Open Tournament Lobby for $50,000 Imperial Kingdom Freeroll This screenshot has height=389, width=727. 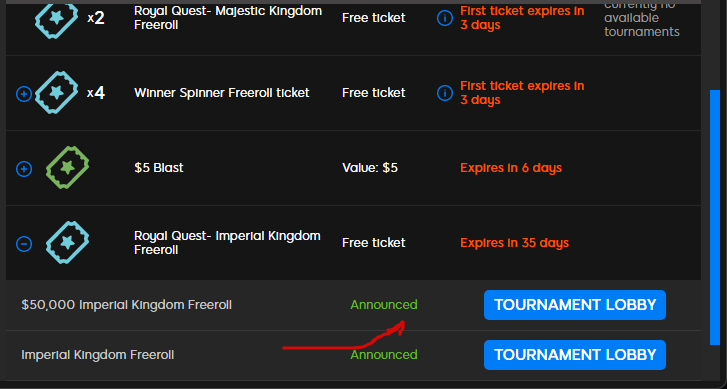click(575, 305)
